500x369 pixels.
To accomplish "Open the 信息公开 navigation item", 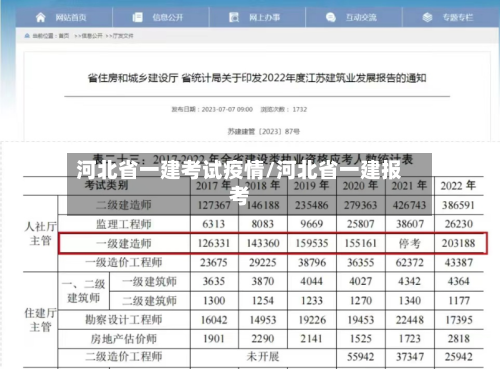I will [168, 17].
